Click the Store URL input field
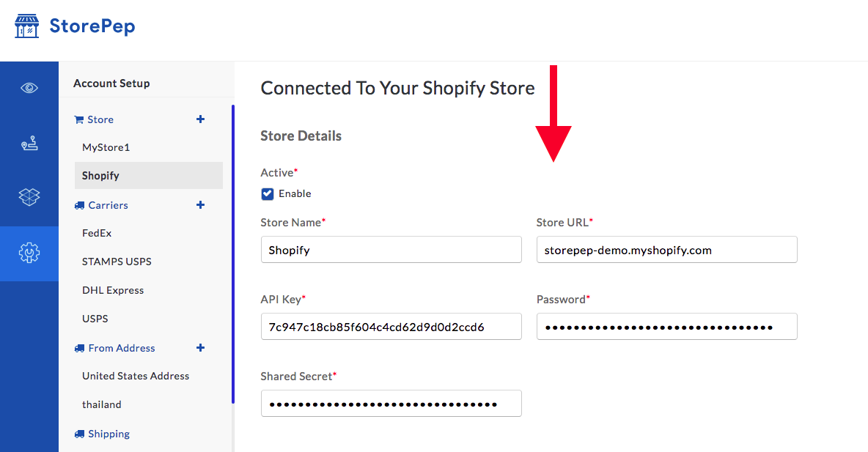Viewport: 868px width, 452px height. (666, 250)
